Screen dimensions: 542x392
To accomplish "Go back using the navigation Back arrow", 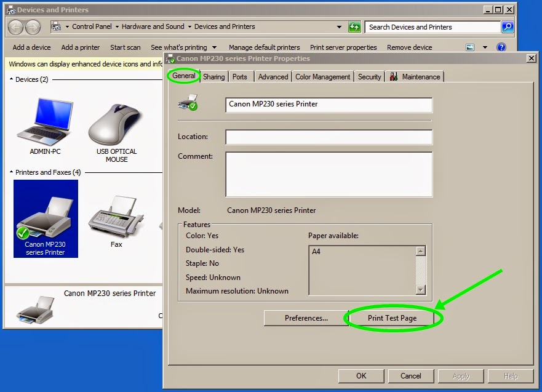I will point(16,27).
